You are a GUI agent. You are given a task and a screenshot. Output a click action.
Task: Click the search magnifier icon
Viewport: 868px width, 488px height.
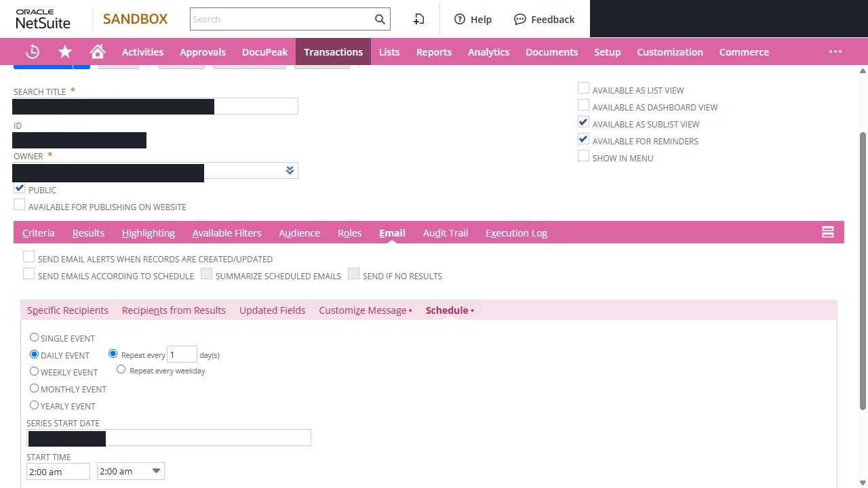[x=380, y=19]
